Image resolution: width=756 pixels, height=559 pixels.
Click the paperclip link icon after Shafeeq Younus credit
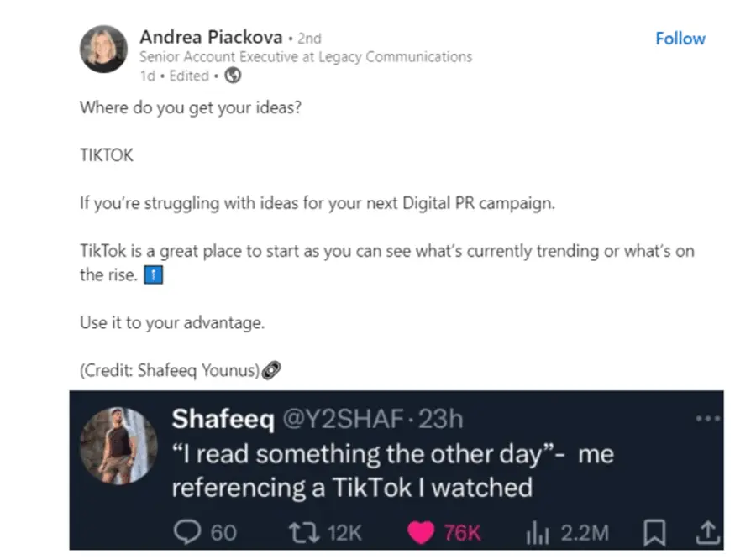tap(270, 369)
